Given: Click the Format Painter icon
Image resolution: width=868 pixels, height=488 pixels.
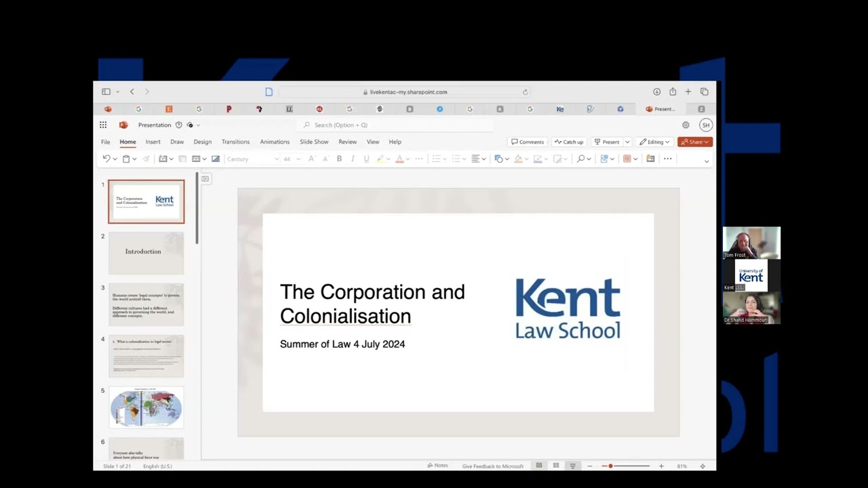Looking at the screenshot, I should click(145, 159).
